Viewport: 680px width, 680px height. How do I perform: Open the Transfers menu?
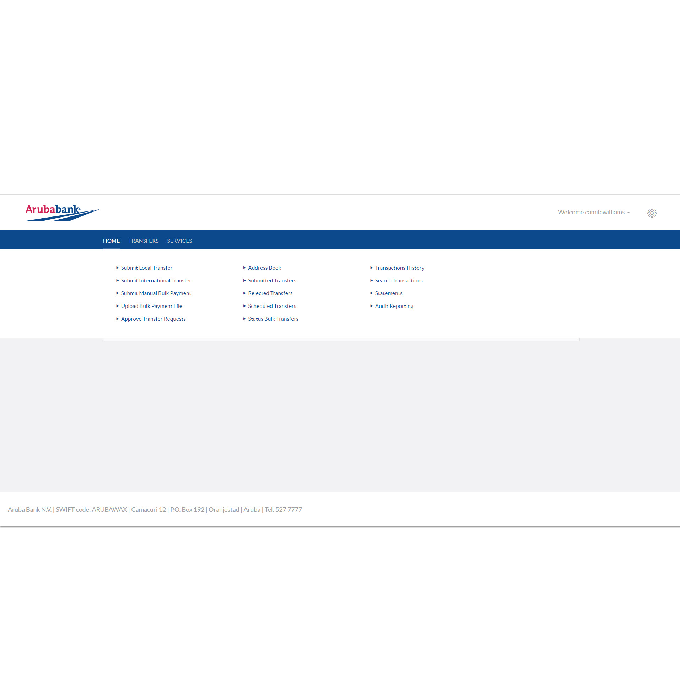point(144,241)
